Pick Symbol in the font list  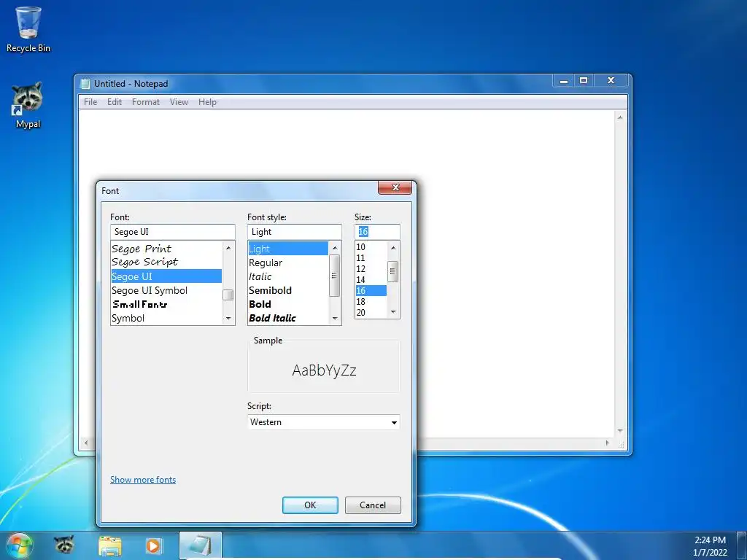[166, 318]
